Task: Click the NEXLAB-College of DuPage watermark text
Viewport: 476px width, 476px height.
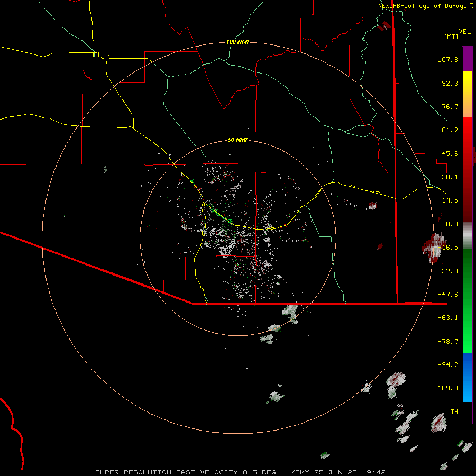Action: click(425, 6)
